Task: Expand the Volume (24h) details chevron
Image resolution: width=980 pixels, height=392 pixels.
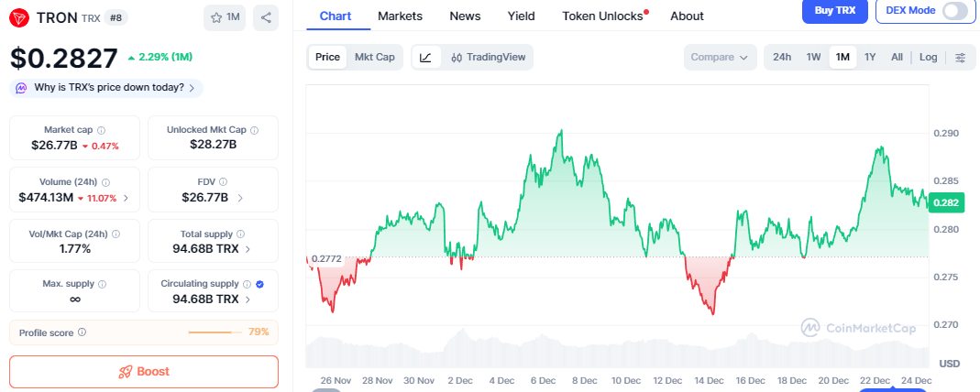Action: tap(126, 198)
